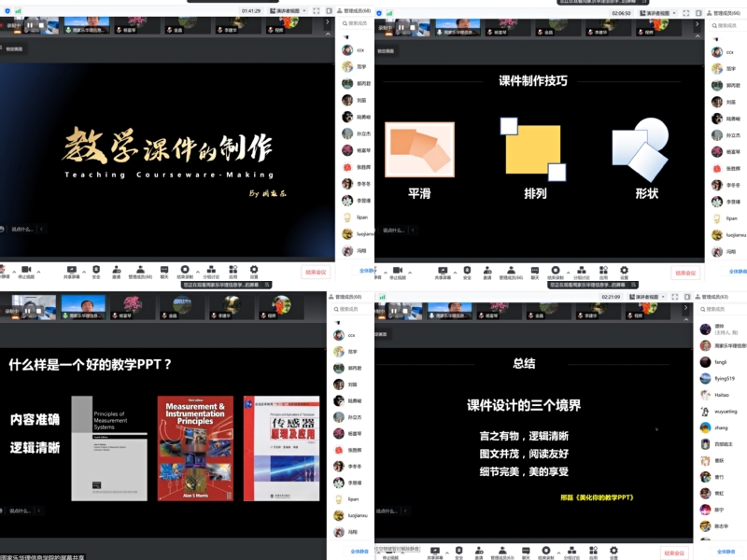The height and width of the screenshot is (560, 747).
Task: Open 设置 gear in the 01:41:29 meeting toolbar
Action: (254, 272)
